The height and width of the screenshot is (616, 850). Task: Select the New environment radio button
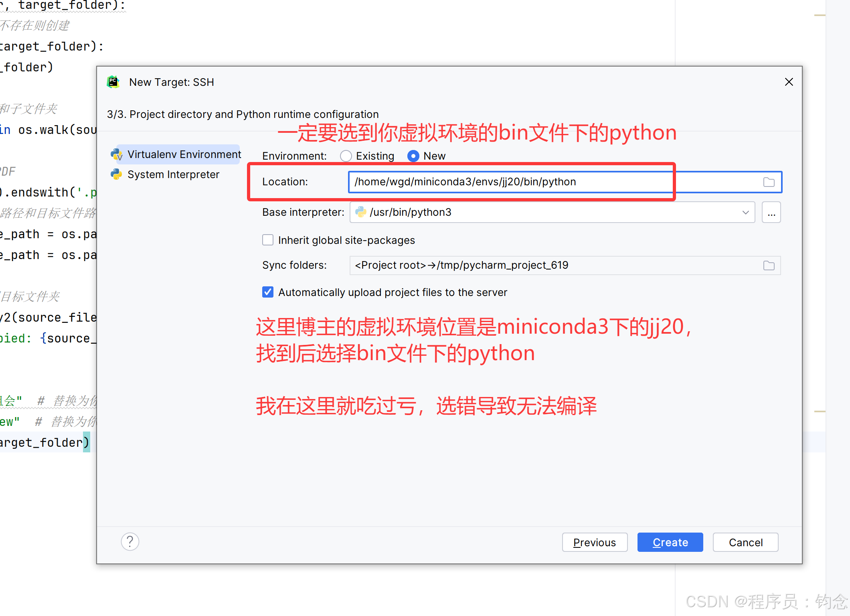click(413, 156)
